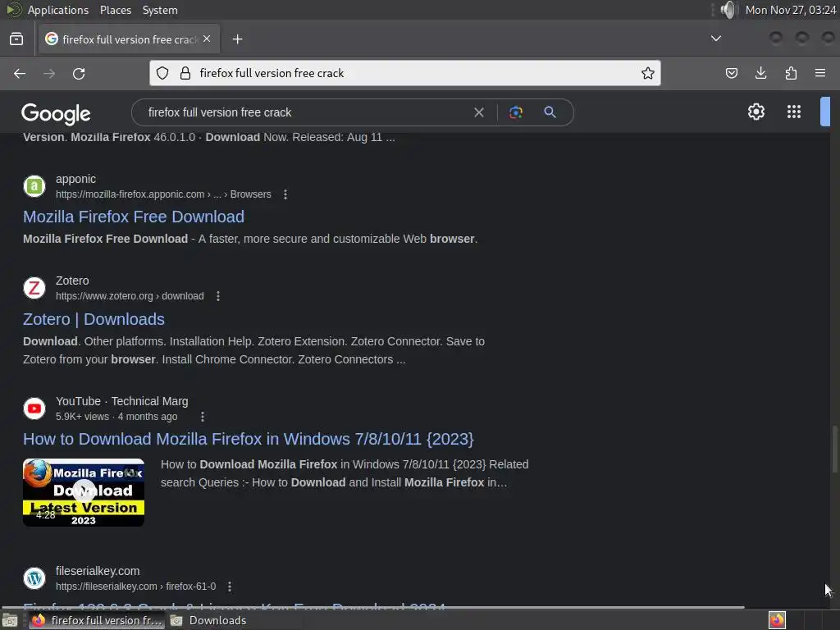Open the apponic result options three dots
Image resolution: width=840 pixels, height=630 pixels.
(285, 194)
